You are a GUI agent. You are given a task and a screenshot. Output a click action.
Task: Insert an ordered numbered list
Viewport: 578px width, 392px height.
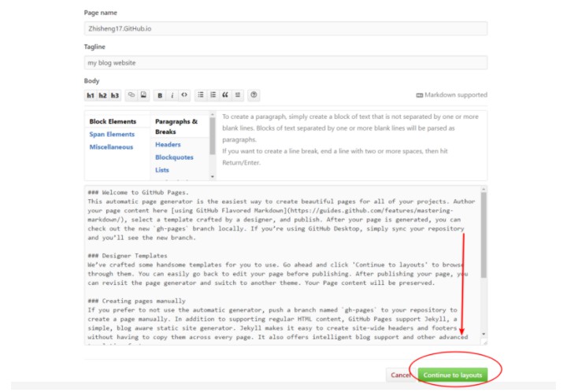213,95
